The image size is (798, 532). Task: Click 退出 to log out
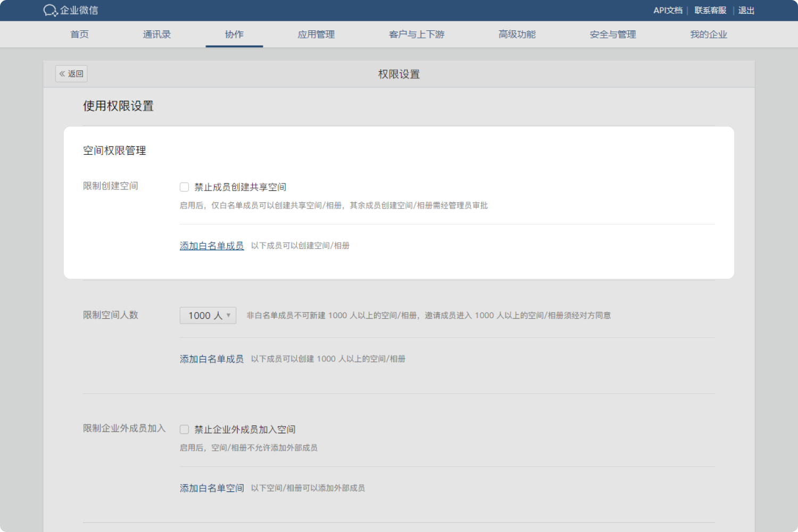coord(746,10)
